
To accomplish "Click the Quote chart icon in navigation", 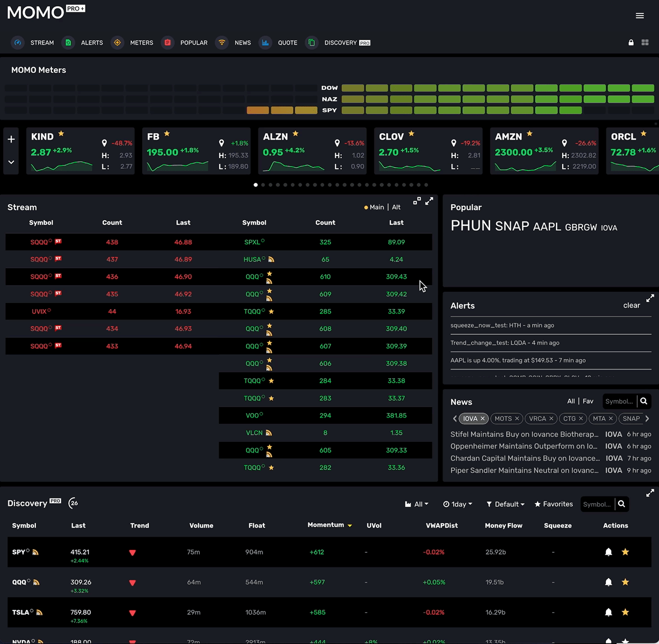I will (x=265, y=42).
